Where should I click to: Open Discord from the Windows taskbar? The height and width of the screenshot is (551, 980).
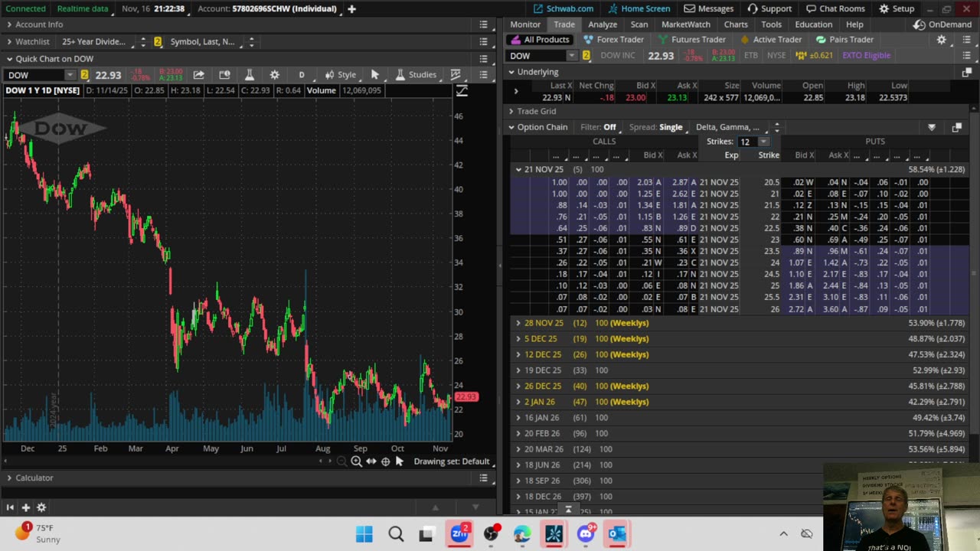(x=586, y=533)
